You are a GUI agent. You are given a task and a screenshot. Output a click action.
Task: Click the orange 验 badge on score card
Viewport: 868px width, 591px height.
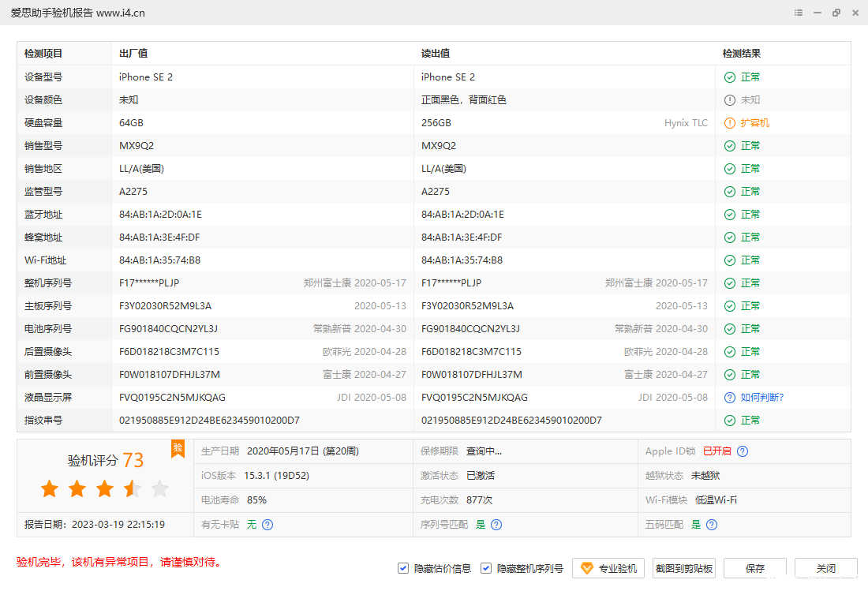[x=178, y=448]
